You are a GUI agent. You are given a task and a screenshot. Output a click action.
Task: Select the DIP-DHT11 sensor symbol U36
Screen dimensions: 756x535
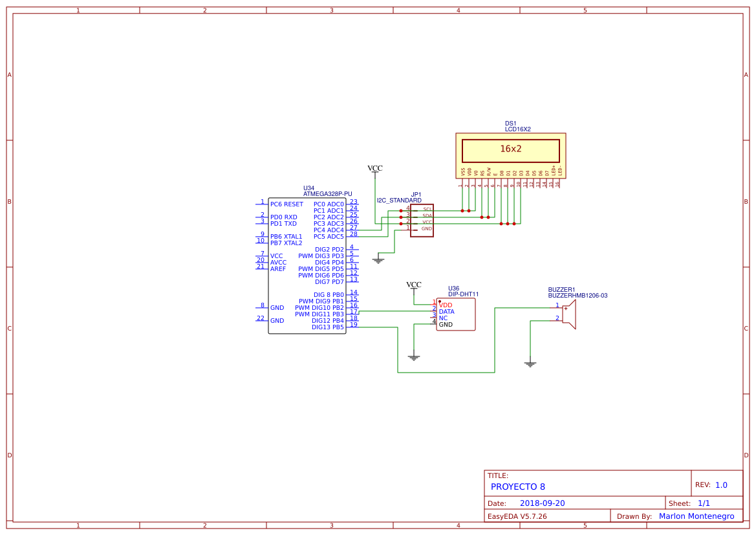click(x=456, y=314)
